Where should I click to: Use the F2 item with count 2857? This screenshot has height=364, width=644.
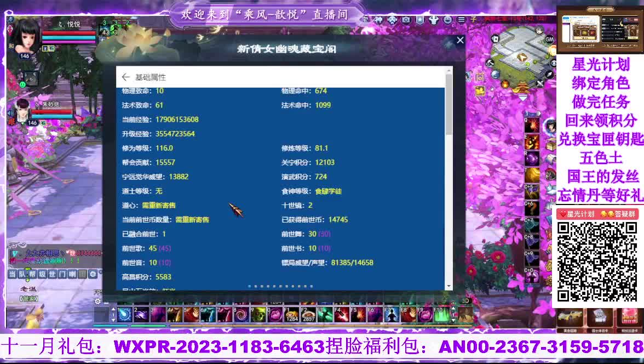click(308, 315)
